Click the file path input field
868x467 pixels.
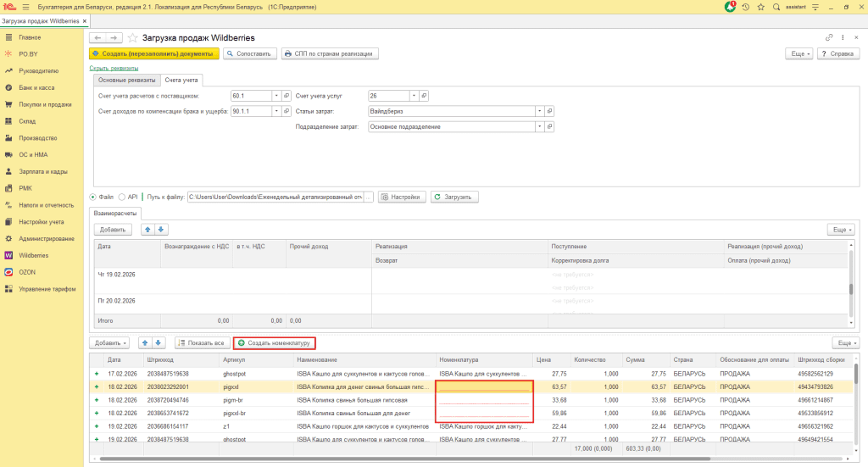point(275,197)
